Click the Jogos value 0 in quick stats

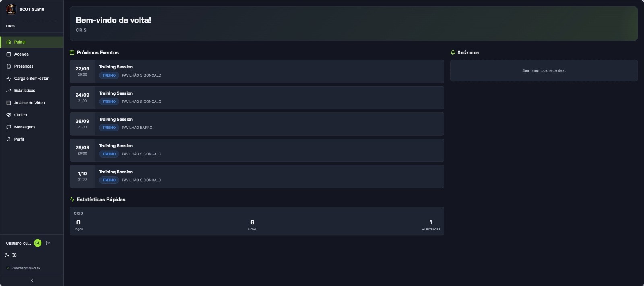[x=78, y=222]
